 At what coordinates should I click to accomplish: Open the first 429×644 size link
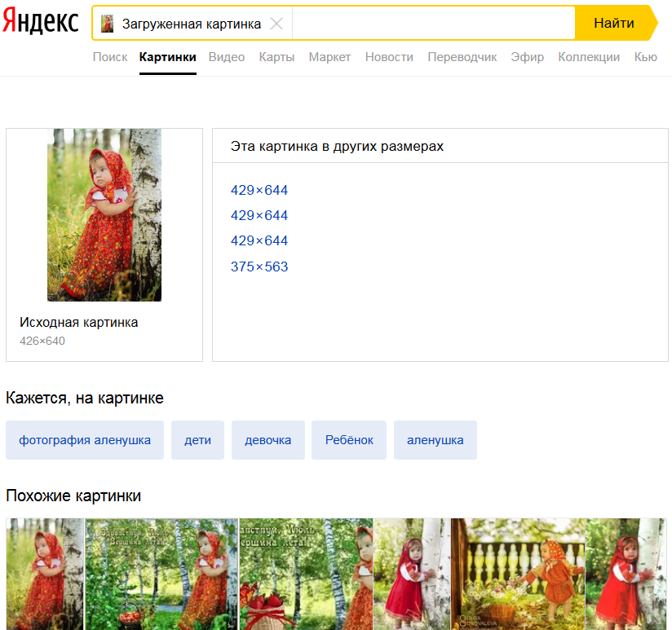point(259,190)
